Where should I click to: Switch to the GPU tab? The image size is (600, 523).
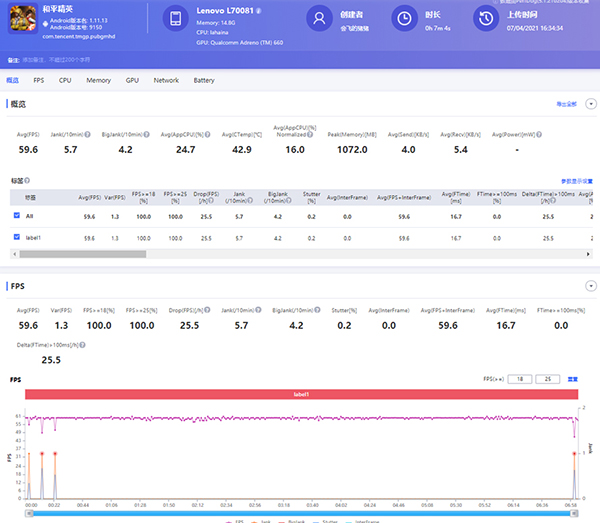(132, 79)
